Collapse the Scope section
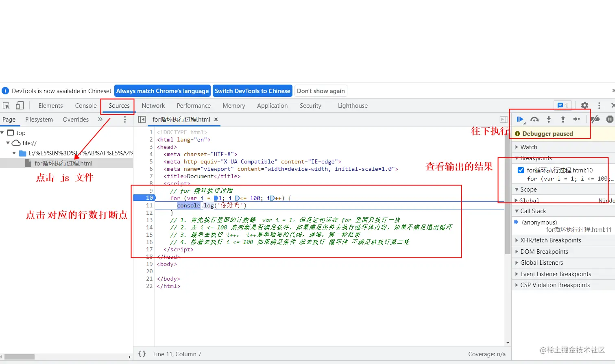The height and width of the screenshot is (364, 615). pyautogui.click(x=563, y=190)
